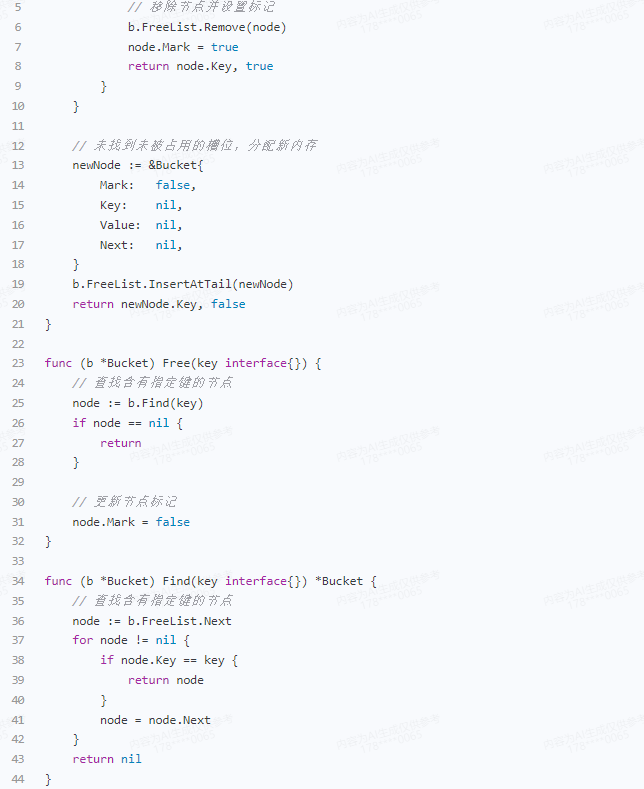The image size is (644, 789).
Task: Click 'node.Mark = false' statement
Action: 131,522
